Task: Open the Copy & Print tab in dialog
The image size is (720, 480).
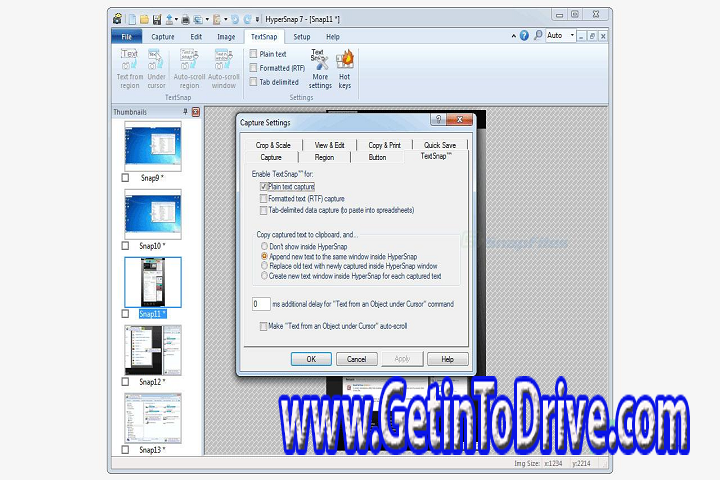Action: click(x=384, y=145)
